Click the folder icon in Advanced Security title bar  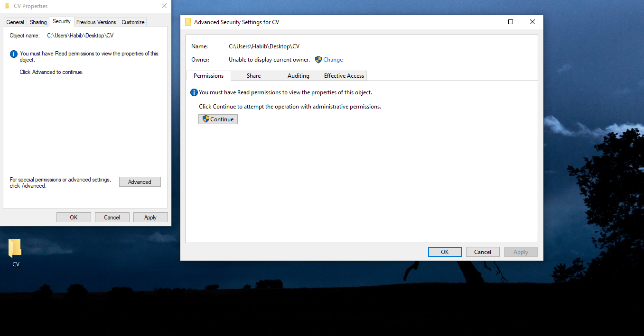188,22
